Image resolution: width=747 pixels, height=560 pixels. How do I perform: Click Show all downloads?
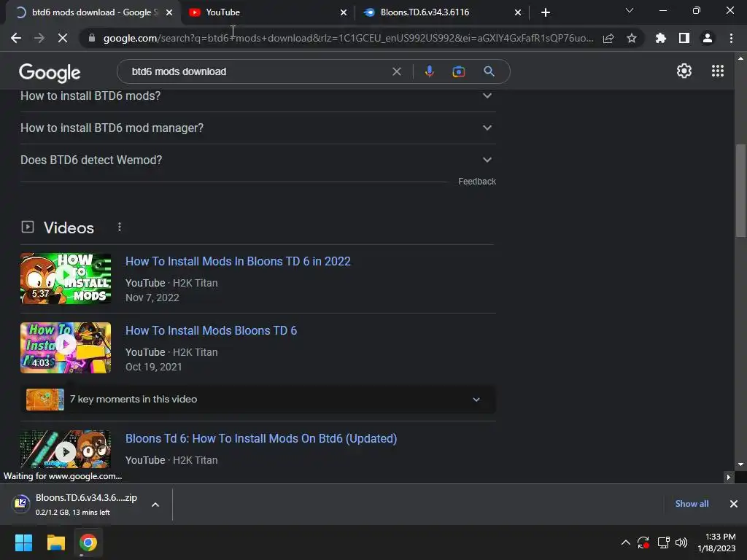click(692, 504)
